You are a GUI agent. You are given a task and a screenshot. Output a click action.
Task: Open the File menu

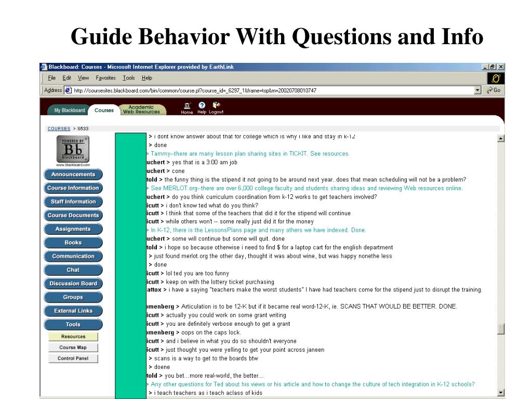click(51, 78)
